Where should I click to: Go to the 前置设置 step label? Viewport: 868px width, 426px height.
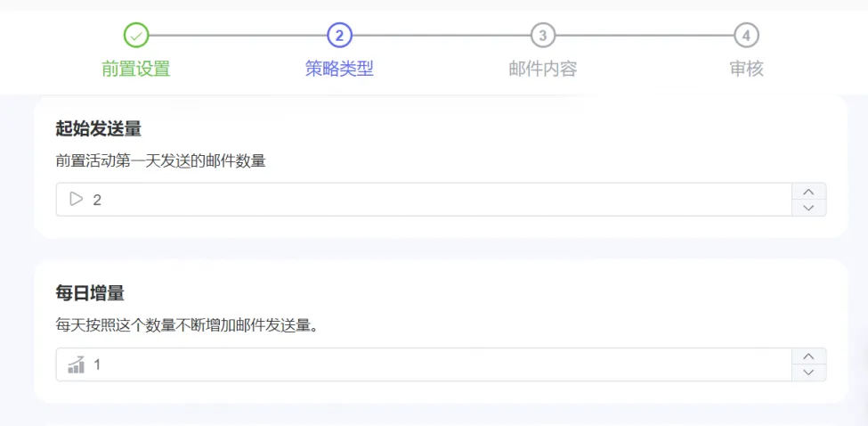pos(135,69)
